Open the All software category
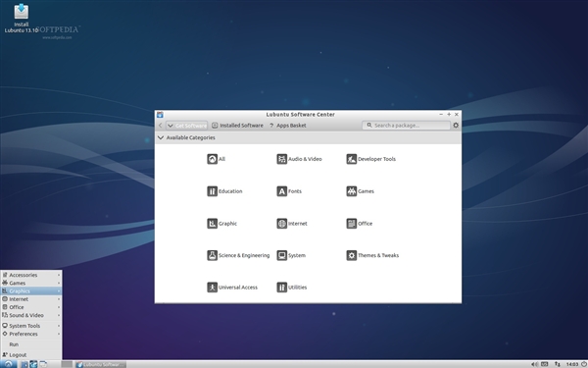Image resolution: width=588 pixels, height=368 pixels. pos(216,159)
